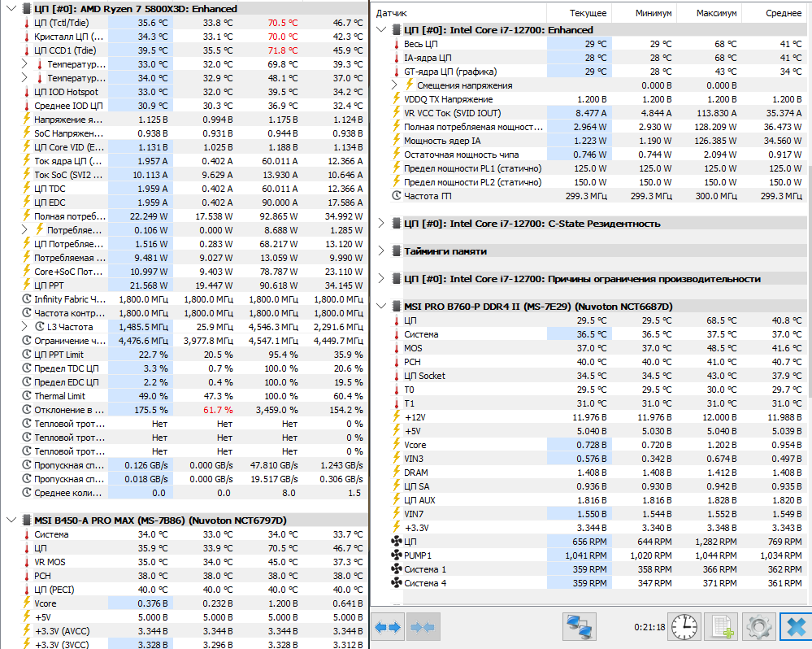Click the clock icon of Thermal Limit row

(27, 396)
